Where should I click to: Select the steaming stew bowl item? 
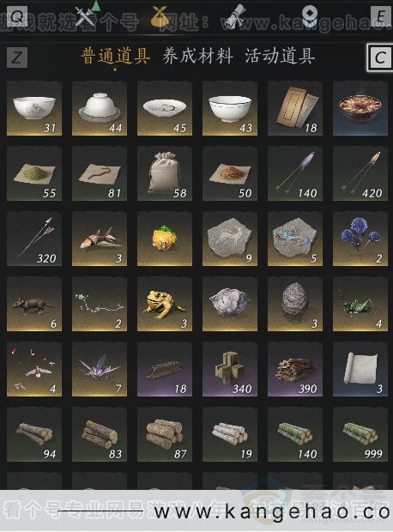[x=360, y=108]
